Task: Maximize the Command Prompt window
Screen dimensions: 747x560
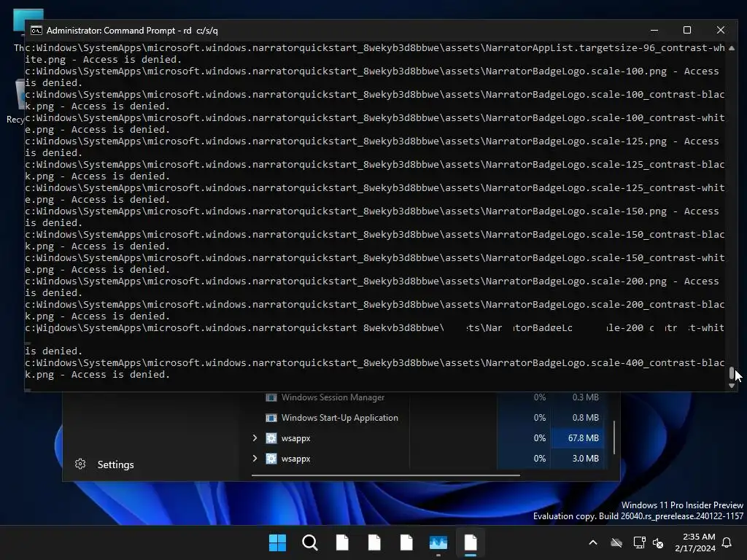Action: click(x=687, y=30)
